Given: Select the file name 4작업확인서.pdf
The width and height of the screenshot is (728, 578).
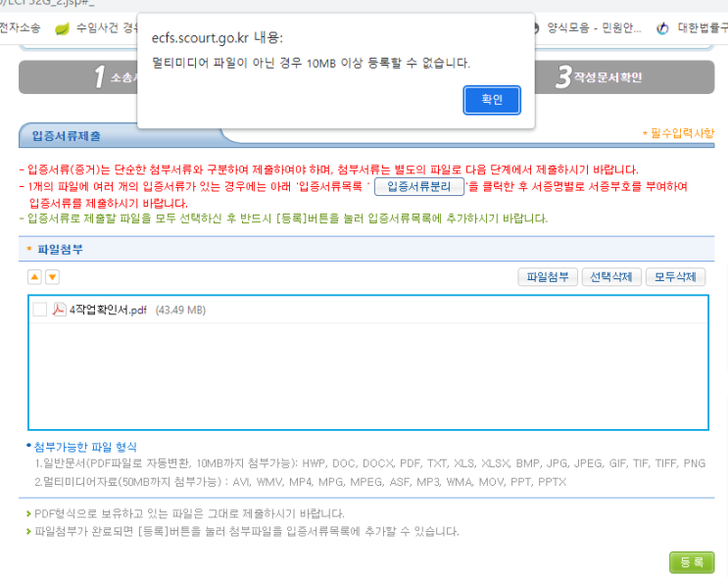Looking at the screenshot, I should [x=108, y=310].
